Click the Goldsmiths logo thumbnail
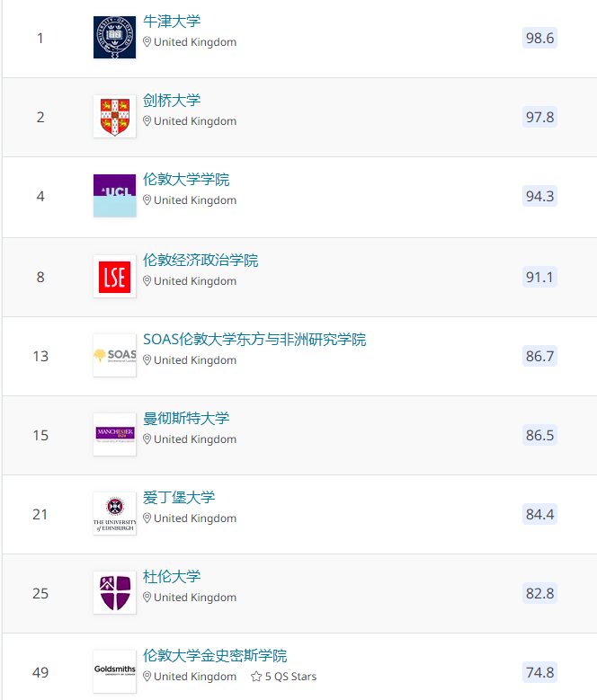Viewport: 597px width, 700px height. pyautogui.click(x=114, y=671)
